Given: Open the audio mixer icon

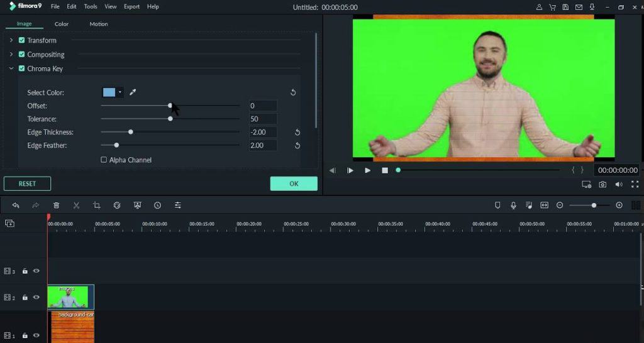Looking at the screenshot, I should coord(529,205).
